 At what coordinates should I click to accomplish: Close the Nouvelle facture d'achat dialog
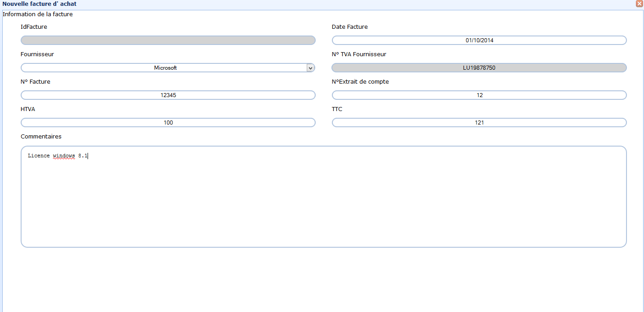pos(639,4)
